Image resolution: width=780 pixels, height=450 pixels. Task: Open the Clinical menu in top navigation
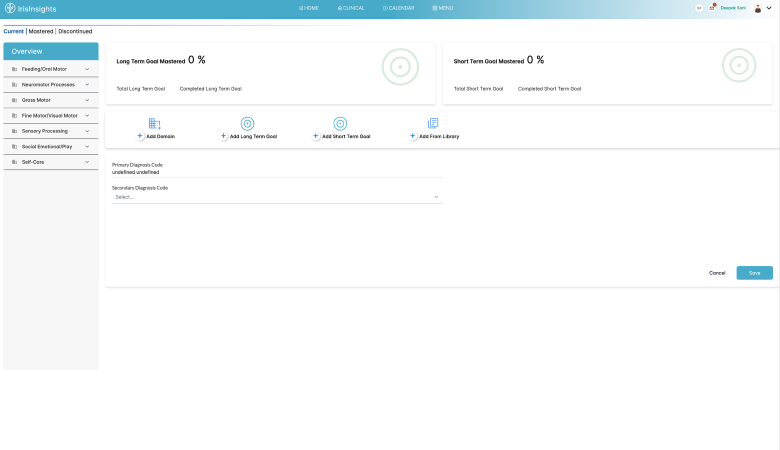pos(351,8)
